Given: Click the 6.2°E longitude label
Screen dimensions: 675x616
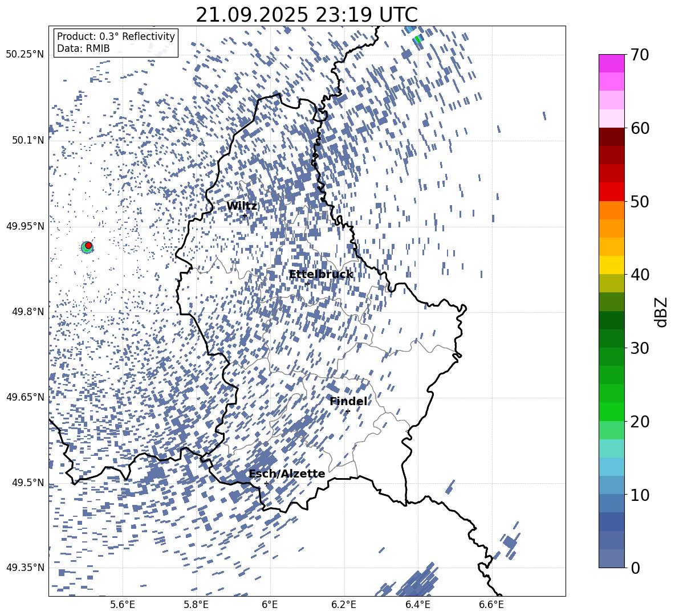Looking at the screenshot, I should [x=344, y=605].
